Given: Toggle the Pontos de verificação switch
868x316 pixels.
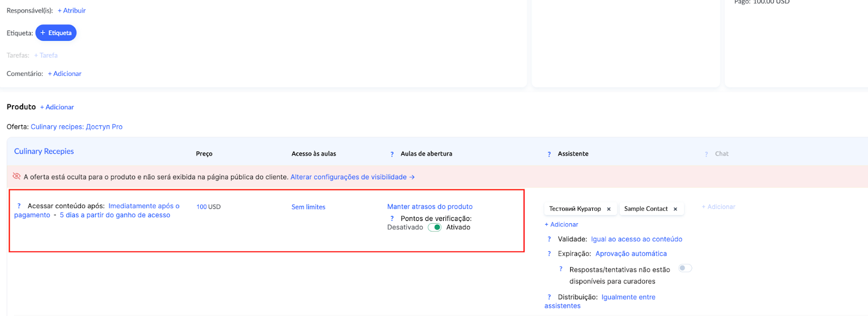Looking at the screenshot, I should (435, 227).
